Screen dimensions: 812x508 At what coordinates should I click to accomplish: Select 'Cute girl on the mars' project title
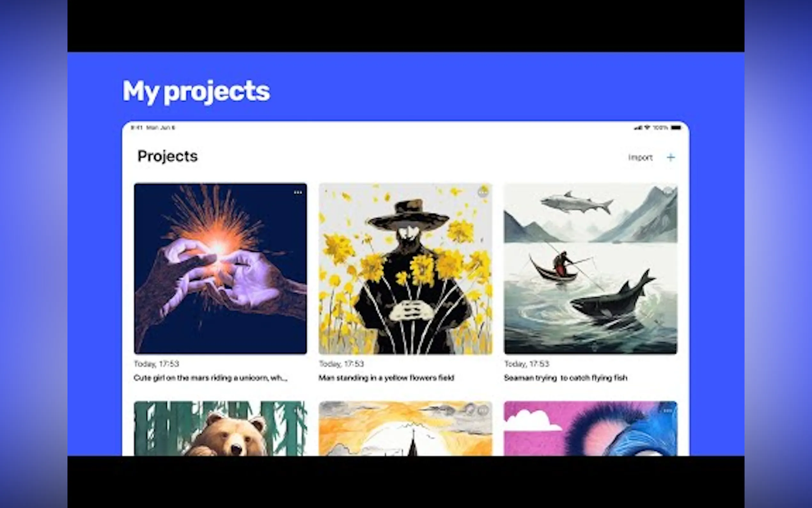coord(210,378)
